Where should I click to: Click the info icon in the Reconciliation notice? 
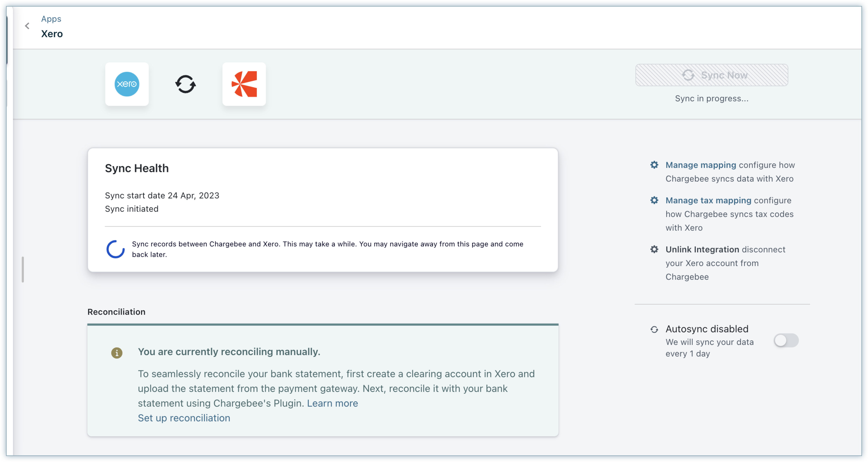[117, 353]
